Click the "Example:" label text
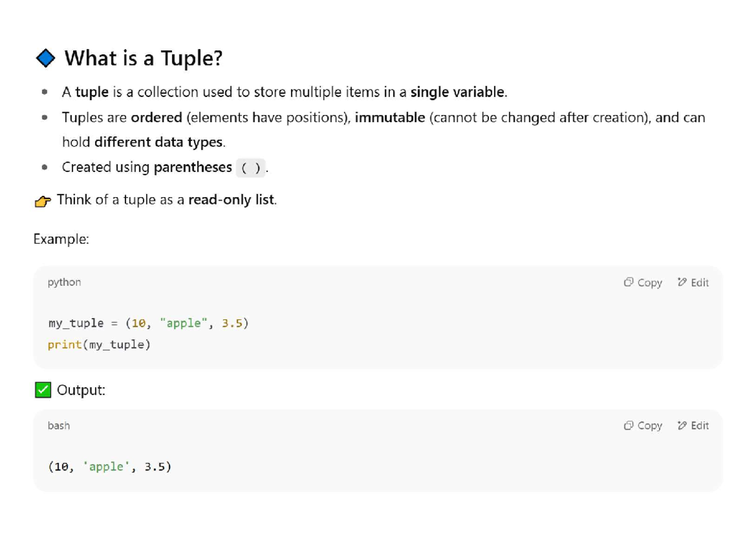Viewport: 756px width, 534px height. (x=61, y=239)
